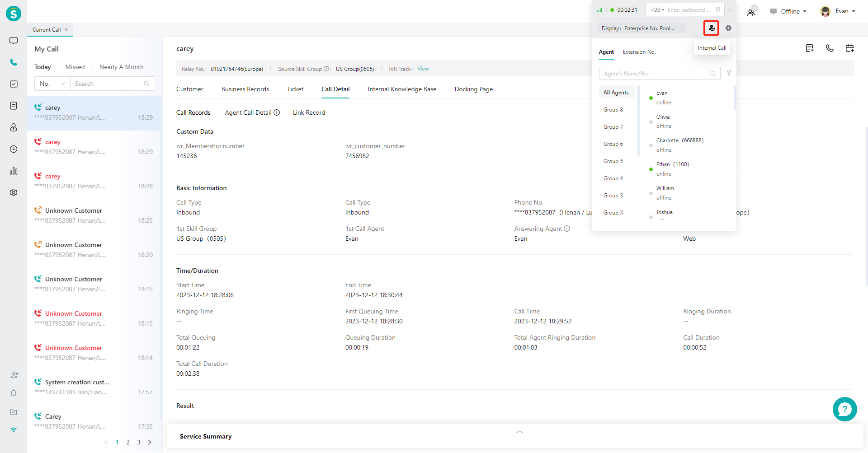Open the customer person icon in sidebar
The width and height of the screenshot is (868, 453).
pos(14,127)
